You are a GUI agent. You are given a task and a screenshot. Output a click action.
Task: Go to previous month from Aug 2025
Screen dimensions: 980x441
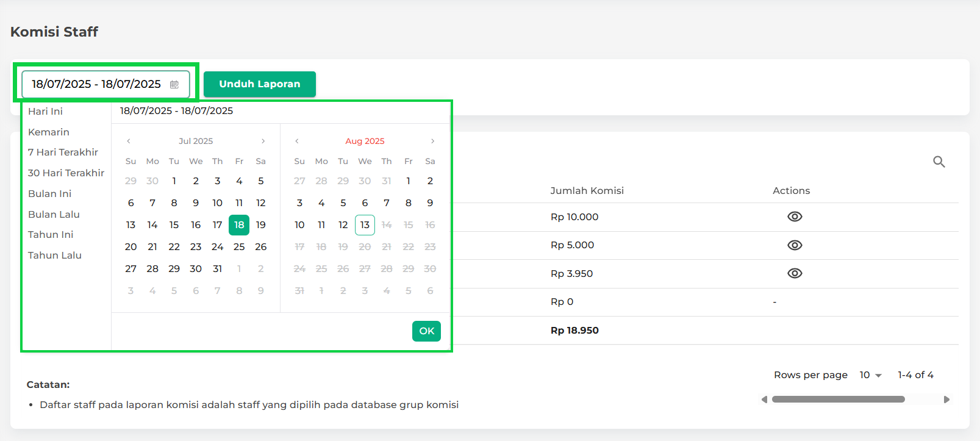[297, 141]
